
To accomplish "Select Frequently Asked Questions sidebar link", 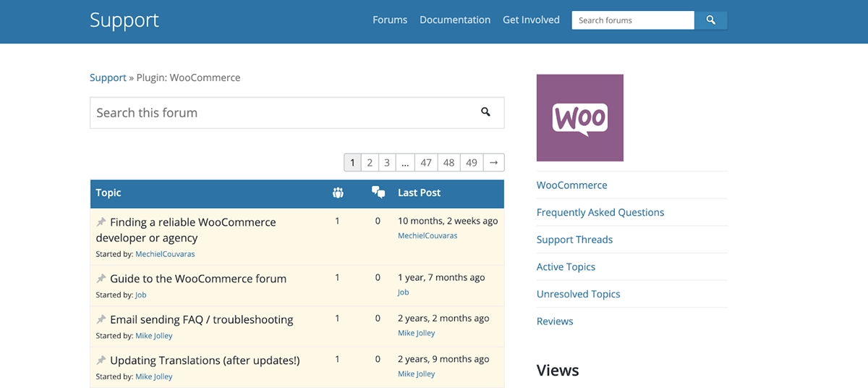I will coord(600,213).
